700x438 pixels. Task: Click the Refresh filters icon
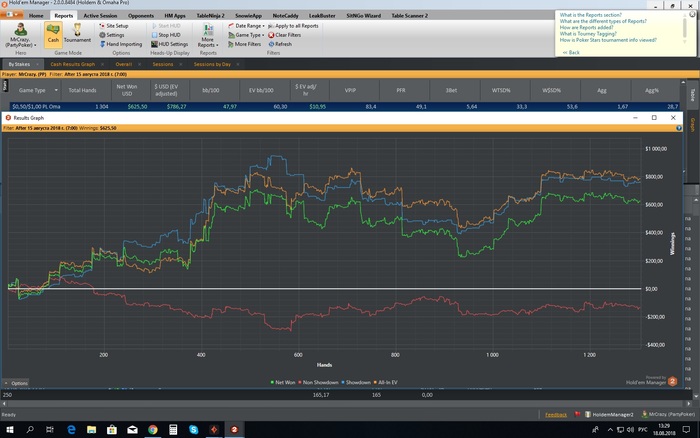(x=271, y=44)
